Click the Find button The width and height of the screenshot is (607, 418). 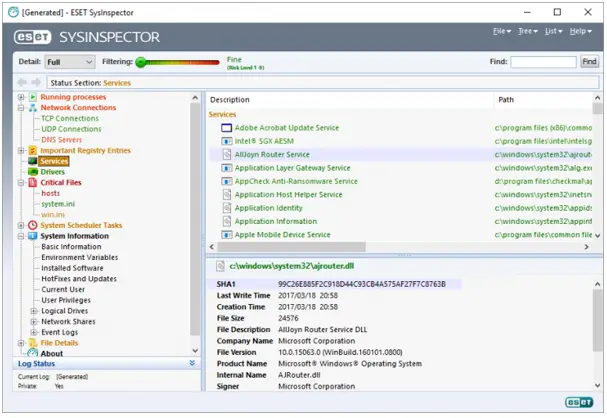click(589, 62)
